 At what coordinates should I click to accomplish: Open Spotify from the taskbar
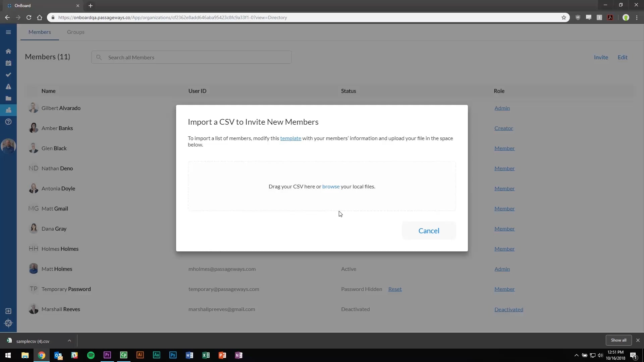click(91, 355)
